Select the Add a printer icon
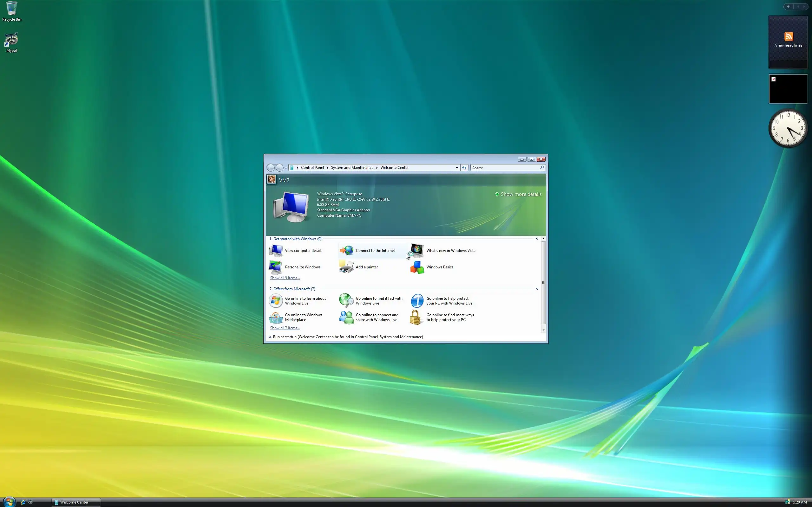 [346, 267]
